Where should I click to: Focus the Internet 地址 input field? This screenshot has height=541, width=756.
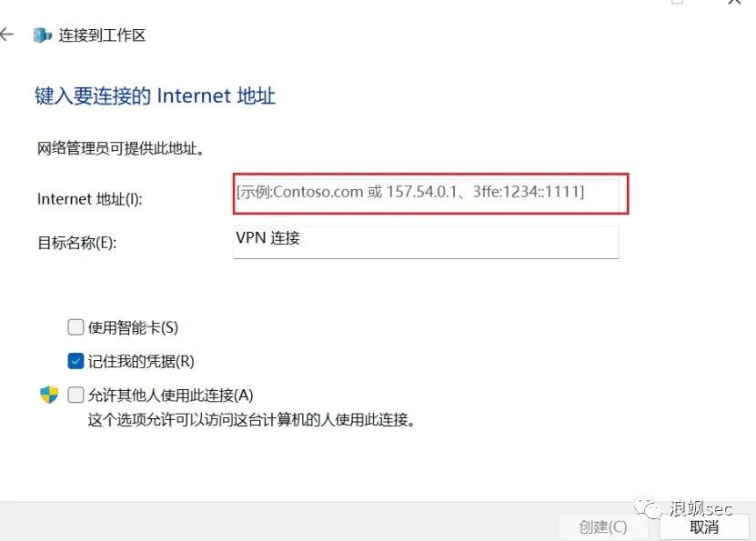tap(426, 194)
